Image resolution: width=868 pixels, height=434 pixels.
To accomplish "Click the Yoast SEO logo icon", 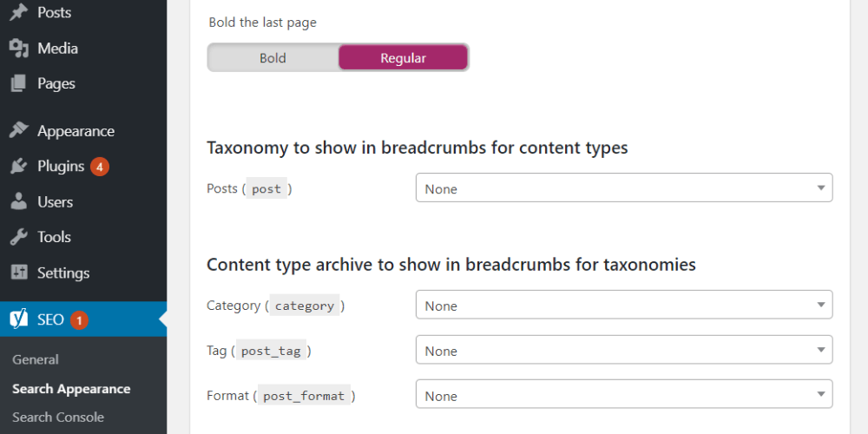I will pos(19,319).
